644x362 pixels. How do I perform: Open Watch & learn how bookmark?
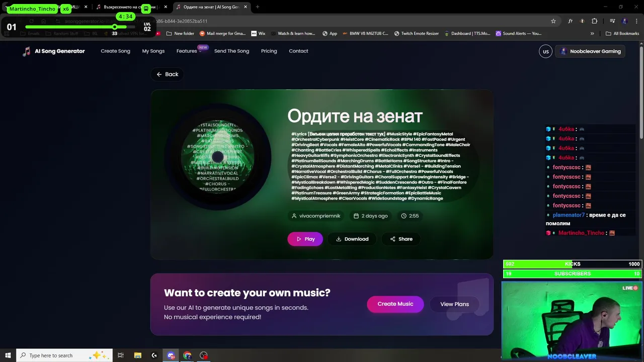293,34
